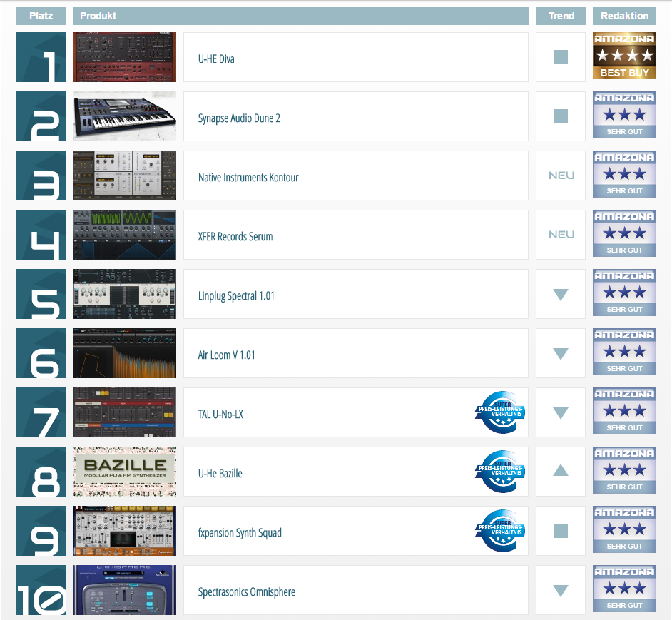
Task: Click the Amazona Best Buy badge for U-HE Diva
Action: point(624,56)
